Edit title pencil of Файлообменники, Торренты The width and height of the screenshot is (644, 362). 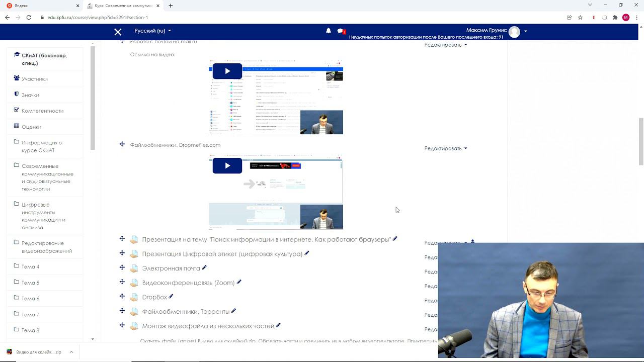[233, 311]
